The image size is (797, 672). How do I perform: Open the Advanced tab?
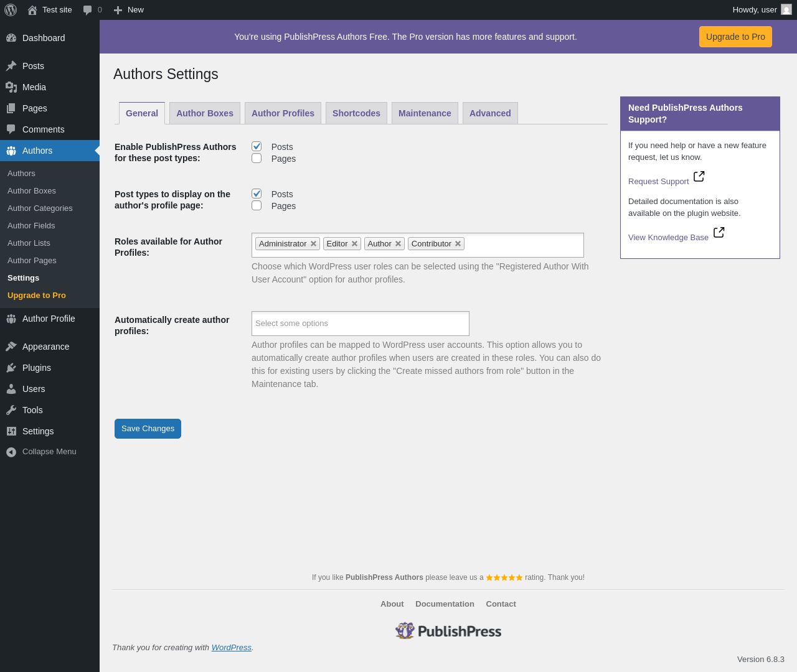tap(490, 113)
